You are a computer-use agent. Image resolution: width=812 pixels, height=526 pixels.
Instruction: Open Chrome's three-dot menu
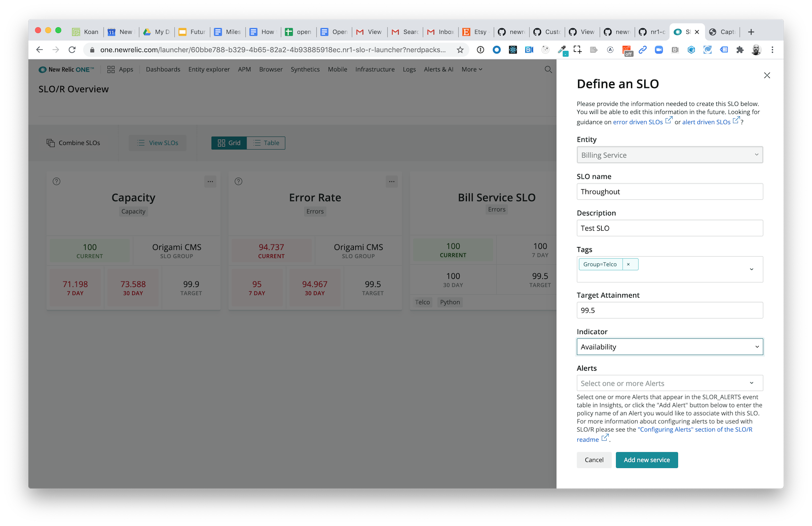tap(772, 50)
